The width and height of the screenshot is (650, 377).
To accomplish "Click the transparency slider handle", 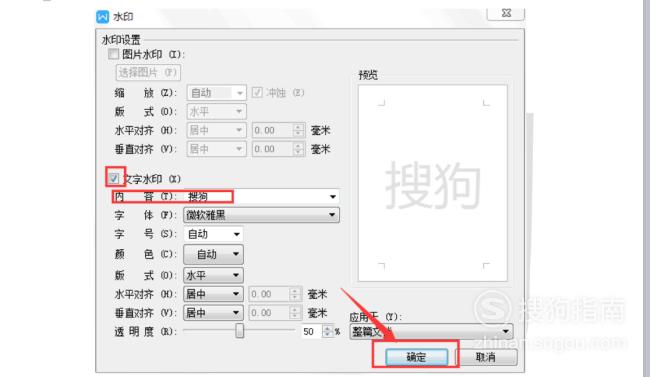I will (240, 331).
